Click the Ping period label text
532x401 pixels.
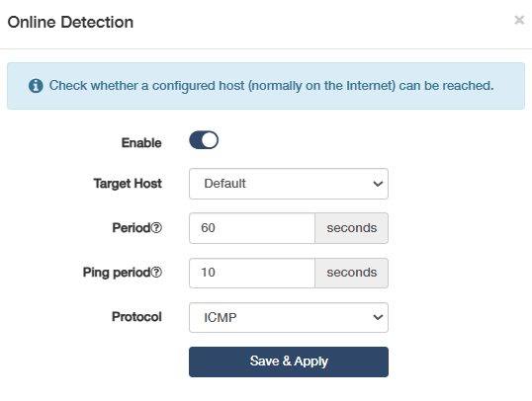117,273
